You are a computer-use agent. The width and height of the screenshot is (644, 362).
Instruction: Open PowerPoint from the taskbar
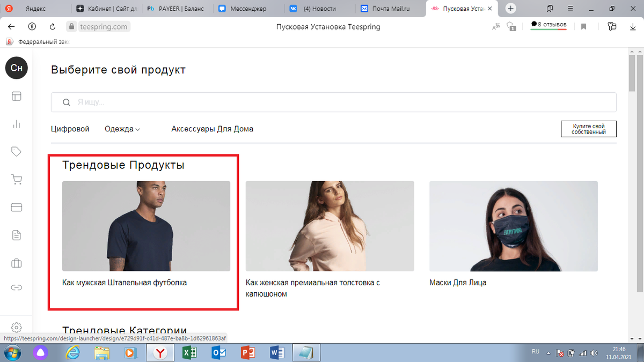(x=248, y=352)
